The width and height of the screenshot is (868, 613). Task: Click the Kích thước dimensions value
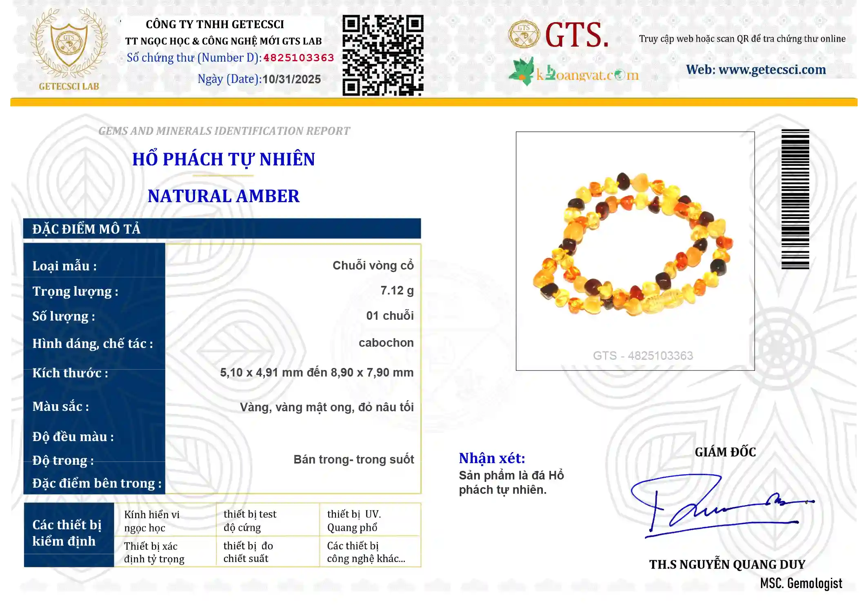[317, 373]
